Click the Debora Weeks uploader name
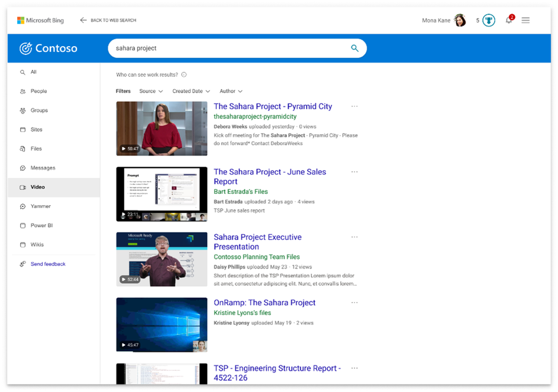Image resolution: width=558 pixels, height=392 pixels. tap(230, 127)
